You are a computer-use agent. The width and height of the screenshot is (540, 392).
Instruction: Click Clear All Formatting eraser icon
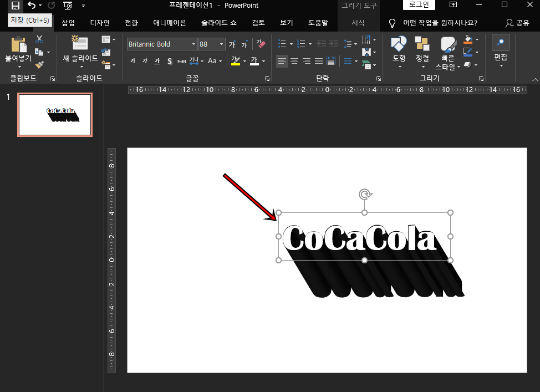point(261,44)
